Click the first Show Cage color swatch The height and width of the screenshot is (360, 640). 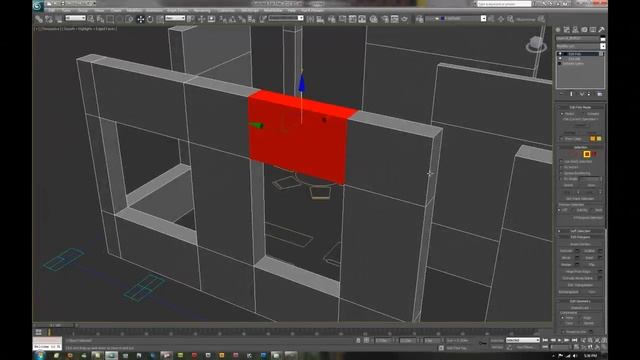coord(593,139)
